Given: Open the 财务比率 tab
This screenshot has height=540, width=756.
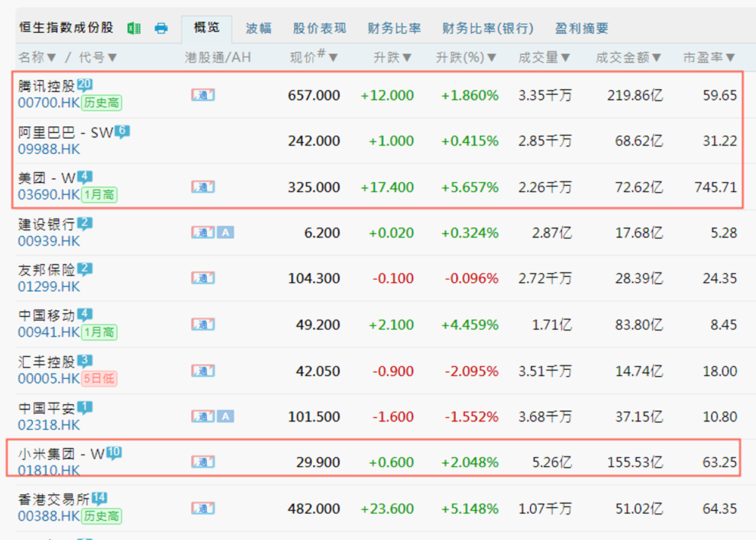Looking at the screenshot, I should click(x=394, y=28).
